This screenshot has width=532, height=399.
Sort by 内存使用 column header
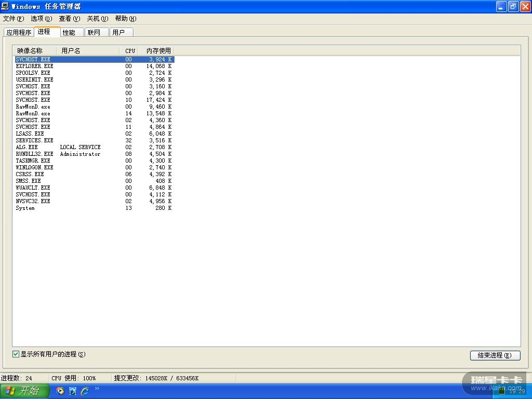point(156,50)
